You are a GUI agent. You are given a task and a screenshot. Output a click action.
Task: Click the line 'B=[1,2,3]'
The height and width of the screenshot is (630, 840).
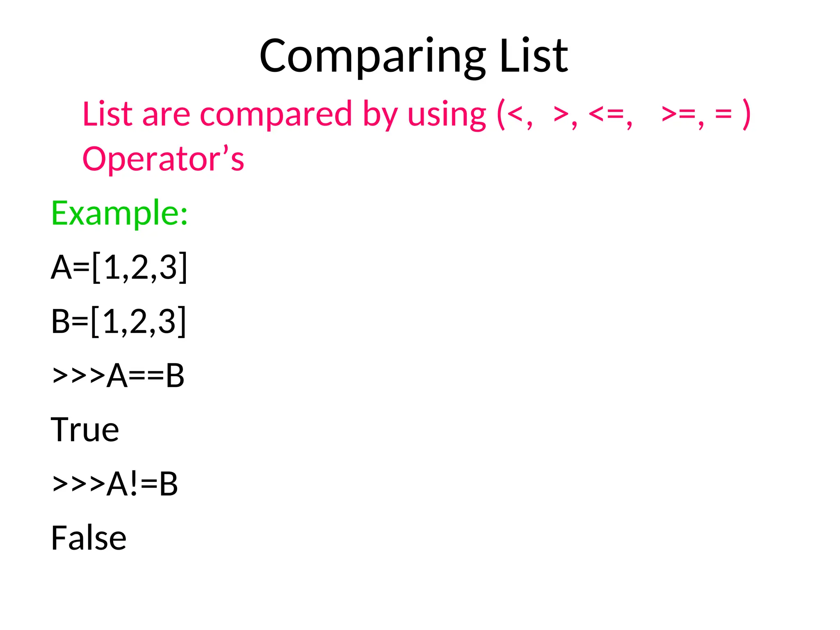(119, 322)
